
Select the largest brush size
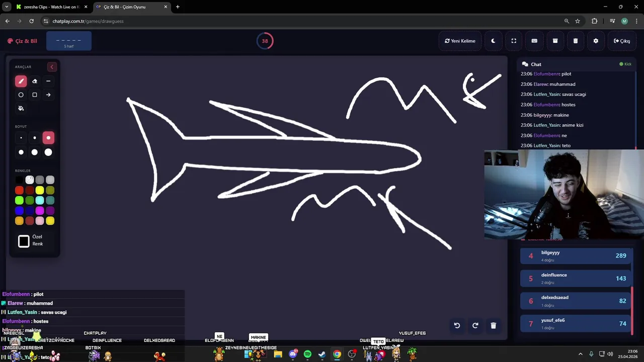point(48,152)
